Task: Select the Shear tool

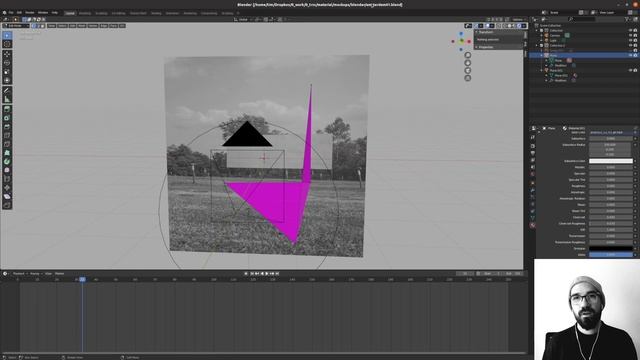Action: point(7,196)
